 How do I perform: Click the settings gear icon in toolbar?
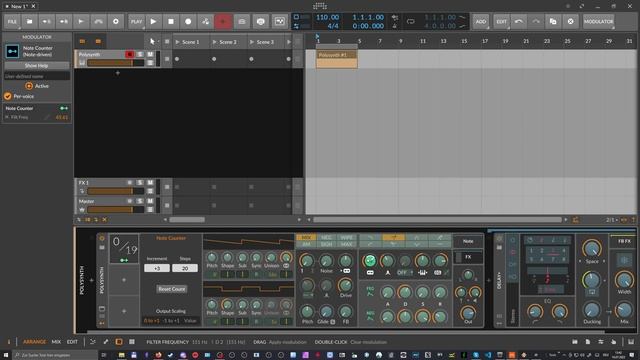tap(116, 21)
